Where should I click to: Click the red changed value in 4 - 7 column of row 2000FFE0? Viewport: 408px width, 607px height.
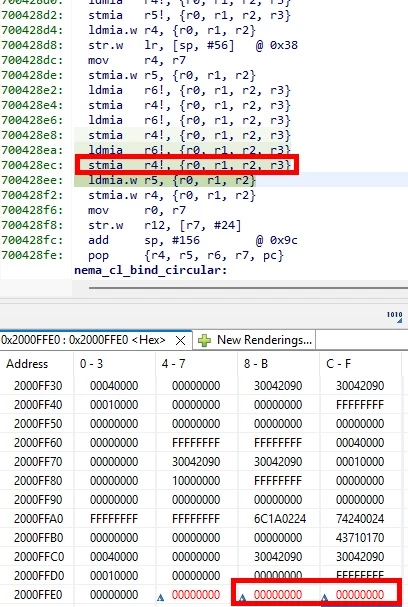[196, 595]
